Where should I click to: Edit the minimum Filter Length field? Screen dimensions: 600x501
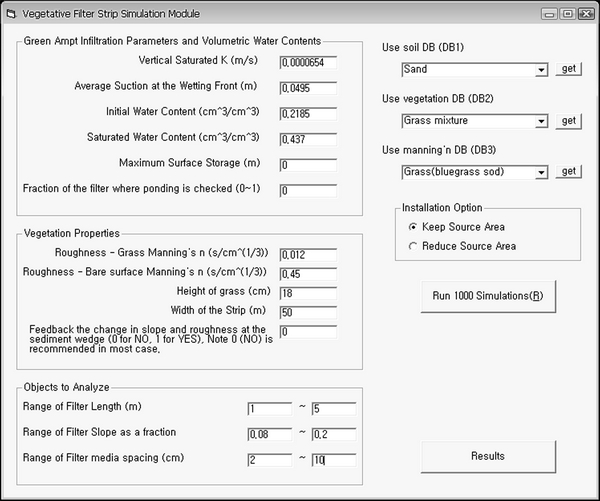270,409
